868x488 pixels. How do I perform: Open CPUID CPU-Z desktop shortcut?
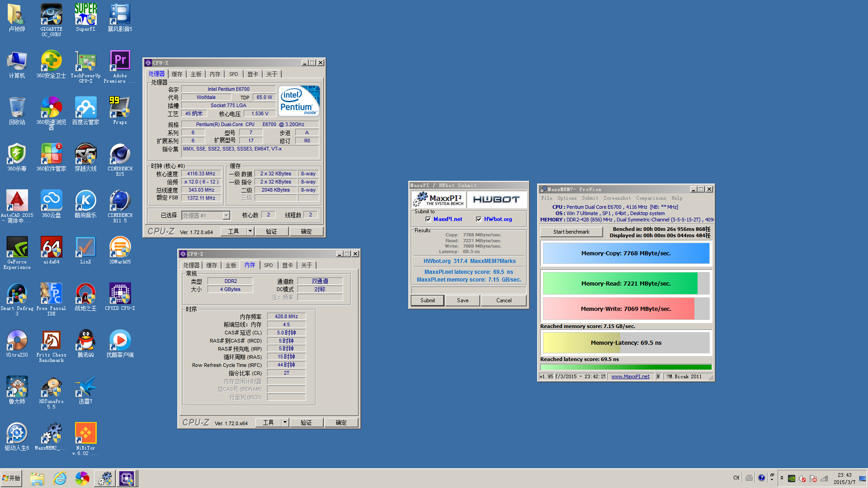[x=120, y=296]
